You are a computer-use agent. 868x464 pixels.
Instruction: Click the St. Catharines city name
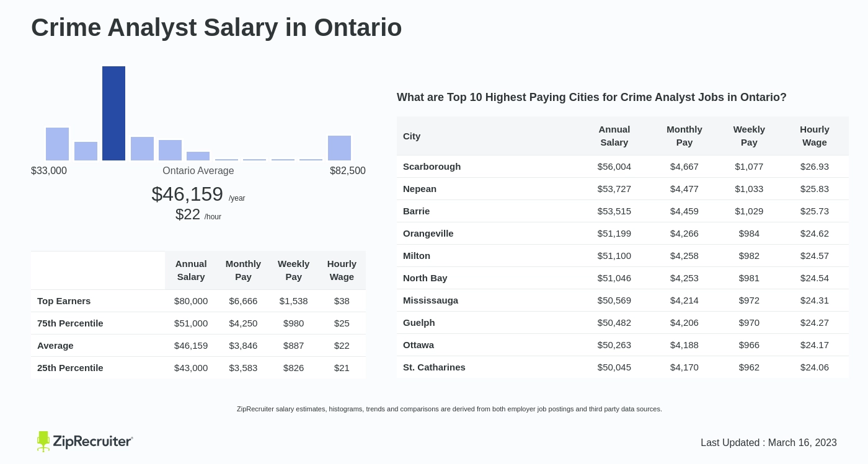(x=434, y=367)
